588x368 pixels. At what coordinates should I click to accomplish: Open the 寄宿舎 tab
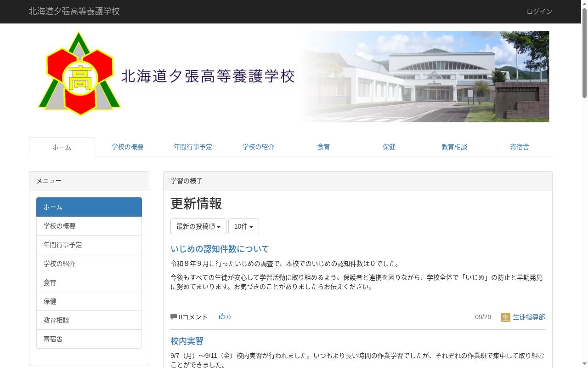click(520, 147)
